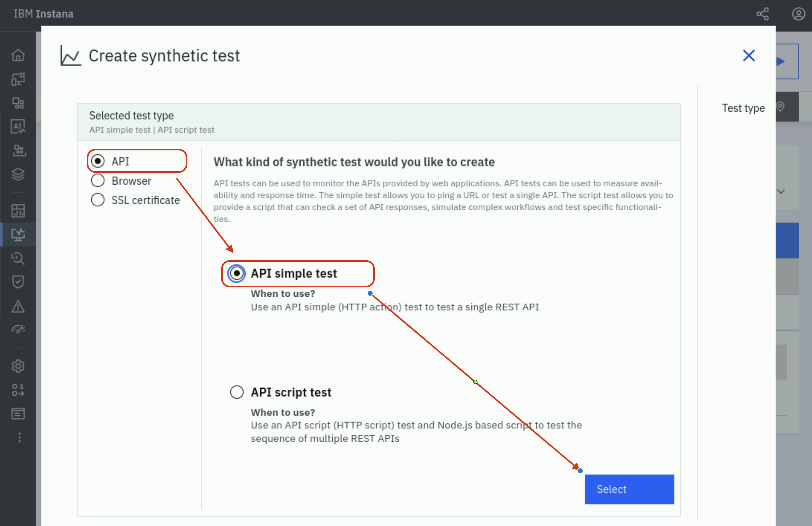
Task: Click the share icon in header
Action: tap(763, 14)
